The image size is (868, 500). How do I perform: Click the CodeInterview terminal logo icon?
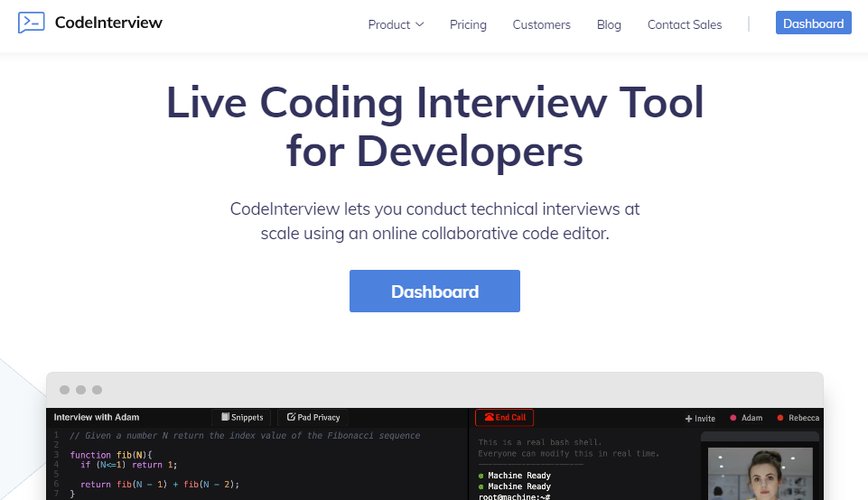pos(31,23)
